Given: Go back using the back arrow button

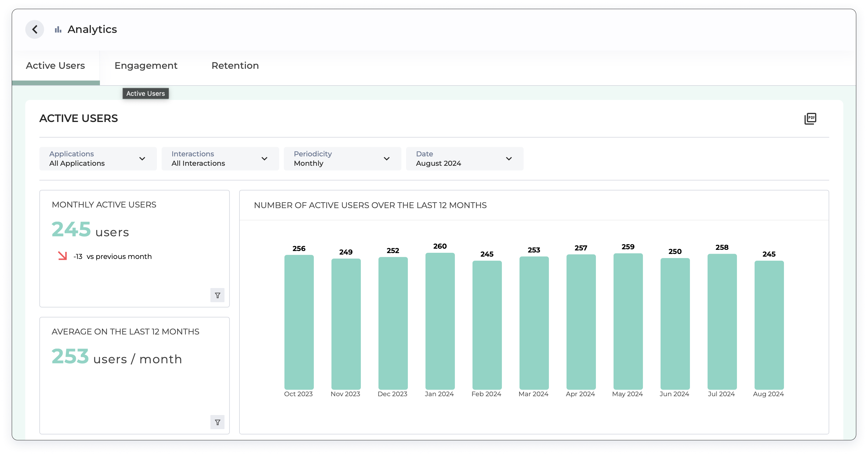Looking at the screenshot, I should 35,29.
